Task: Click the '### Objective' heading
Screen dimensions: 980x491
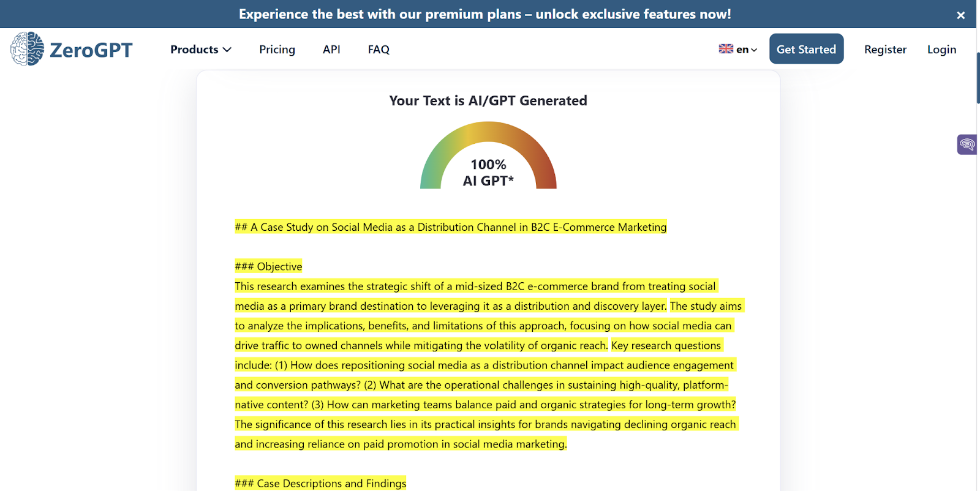Action: (x=268, y=266)
